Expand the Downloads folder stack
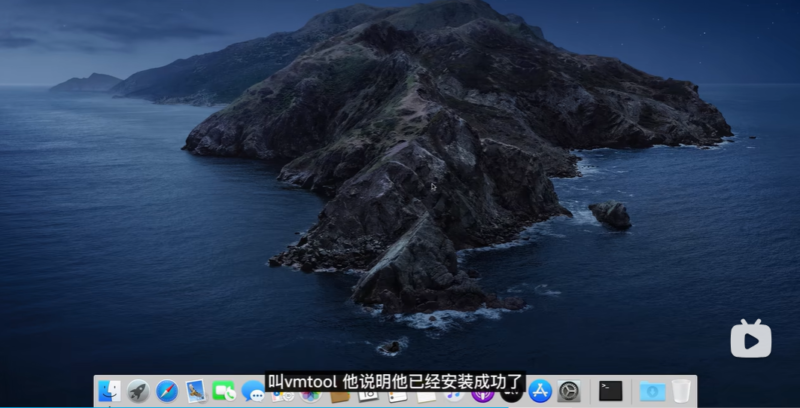 [x=652, y=391]
